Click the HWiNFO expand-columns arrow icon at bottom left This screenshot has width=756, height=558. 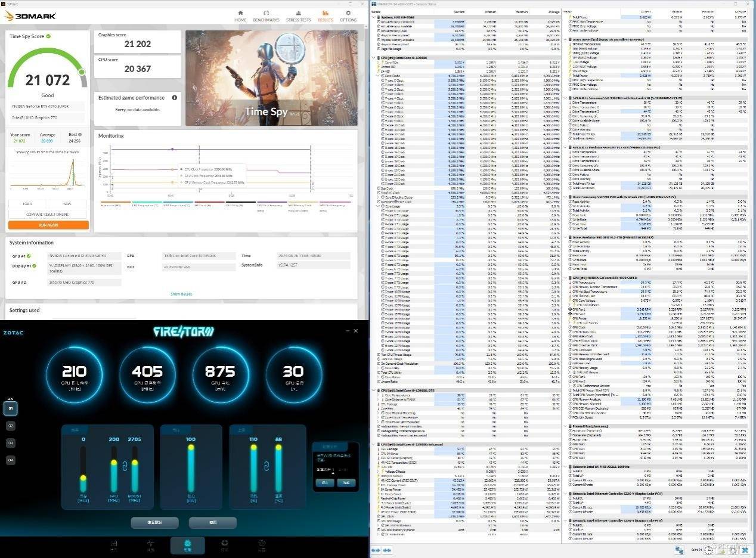pyautogui.click(x=376, y=549)
